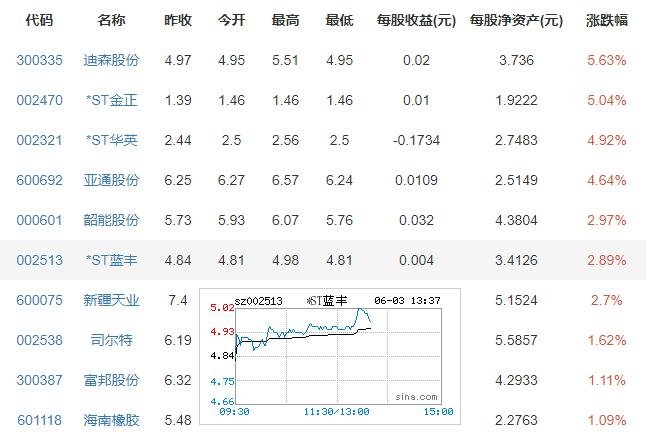Click the *ST蓝丰 intraday chart popup

coord(329,355)
